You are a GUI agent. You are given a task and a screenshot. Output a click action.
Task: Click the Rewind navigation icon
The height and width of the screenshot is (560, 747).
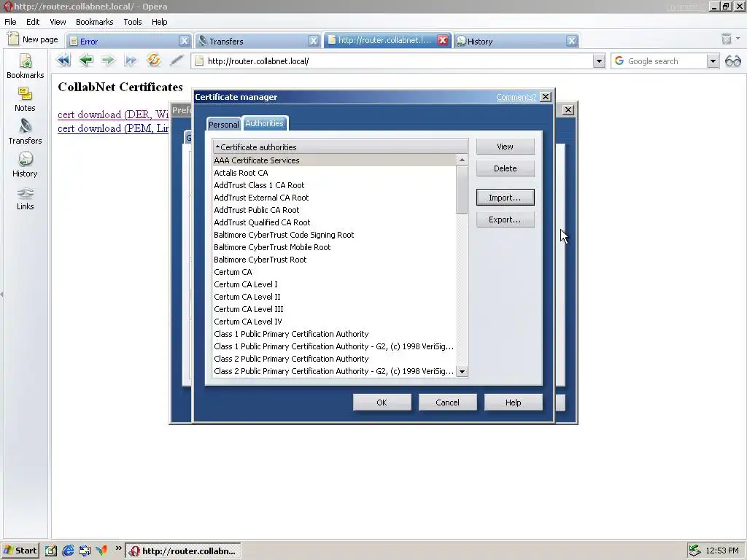point(63,61)
